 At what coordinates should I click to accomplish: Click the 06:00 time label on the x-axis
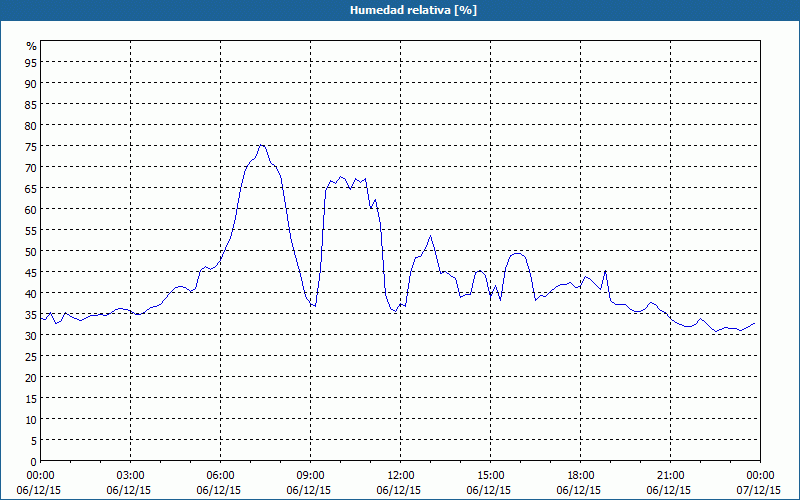(x=220, y=476)
